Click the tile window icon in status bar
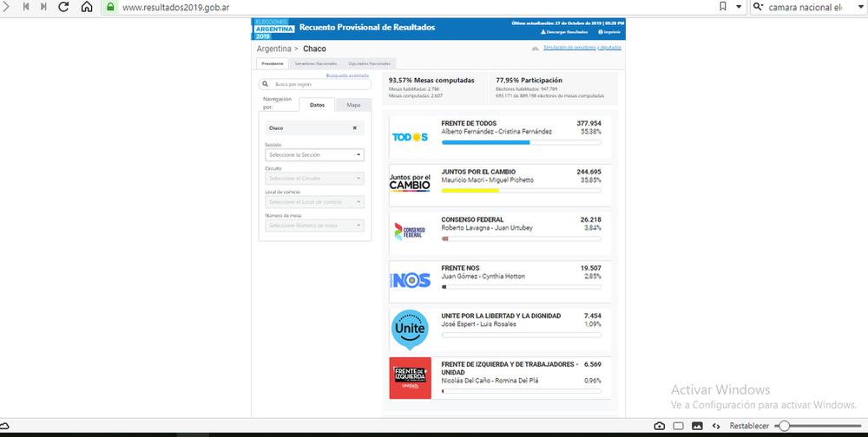This screenshot has height=437, width=868. point(679,426)
